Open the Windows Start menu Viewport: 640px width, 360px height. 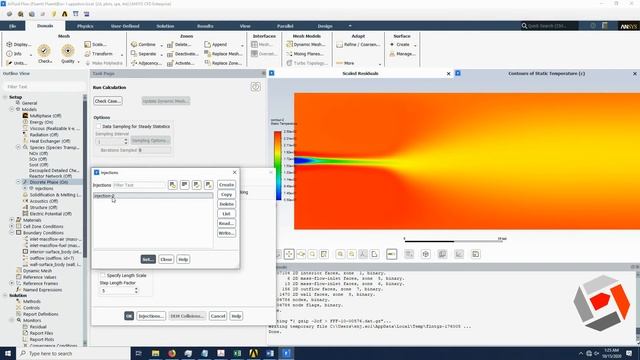pos(8,353)
